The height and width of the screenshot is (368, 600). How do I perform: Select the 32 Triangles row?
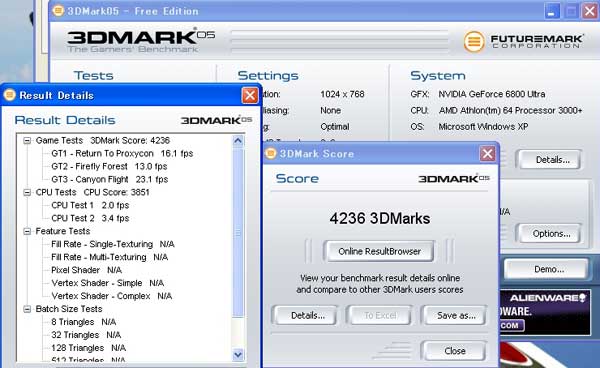86,335
